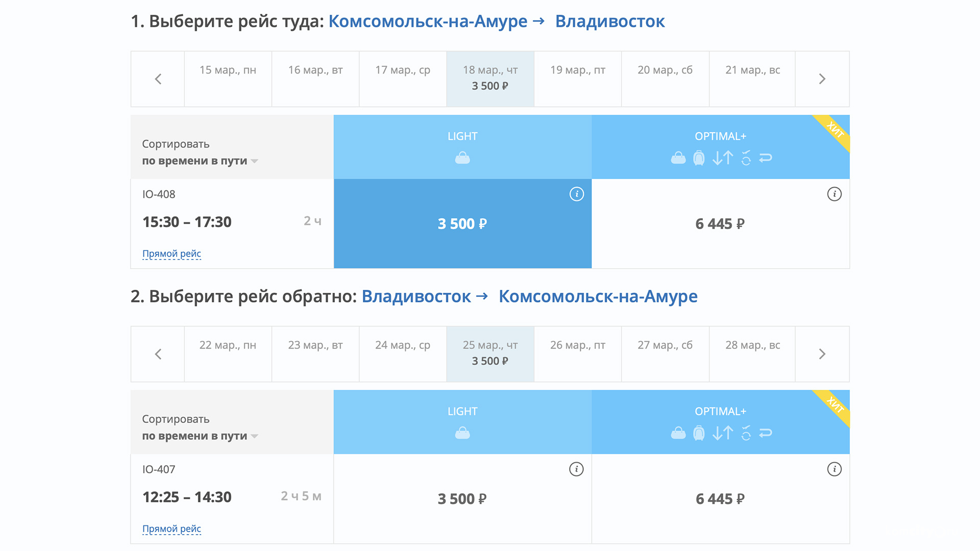Click hand luggage icon under return LIGHT header
The height and width of the screenshot is (551, 980).
[462, 433]
